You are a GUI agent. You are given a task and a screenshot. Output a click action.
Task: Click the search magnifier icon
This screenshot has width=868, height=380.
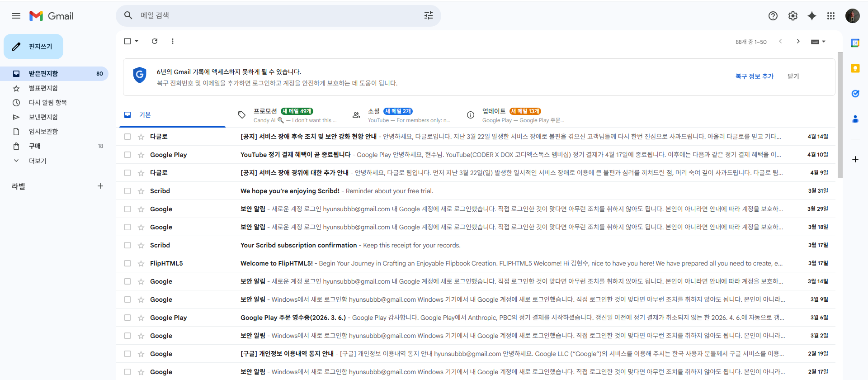coord(128,15)
